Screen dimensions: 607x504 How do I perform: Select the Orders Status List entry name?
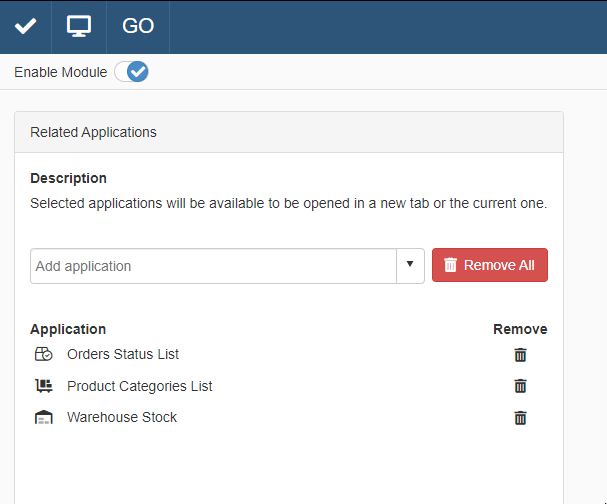(123, 354)
